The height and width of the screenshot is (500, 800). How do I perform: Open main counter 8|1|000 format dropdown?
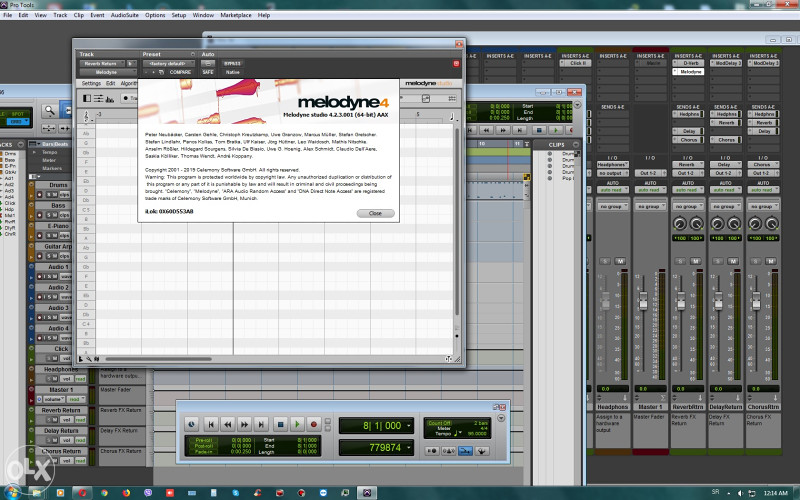(409, 426)
